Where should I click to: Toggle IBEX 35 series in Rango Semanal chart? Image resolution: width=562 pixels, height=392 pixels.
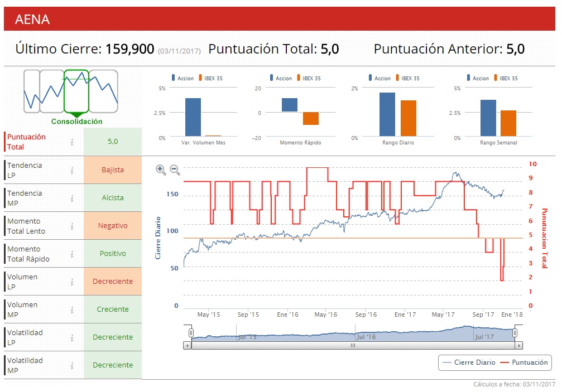click(506, 78)
